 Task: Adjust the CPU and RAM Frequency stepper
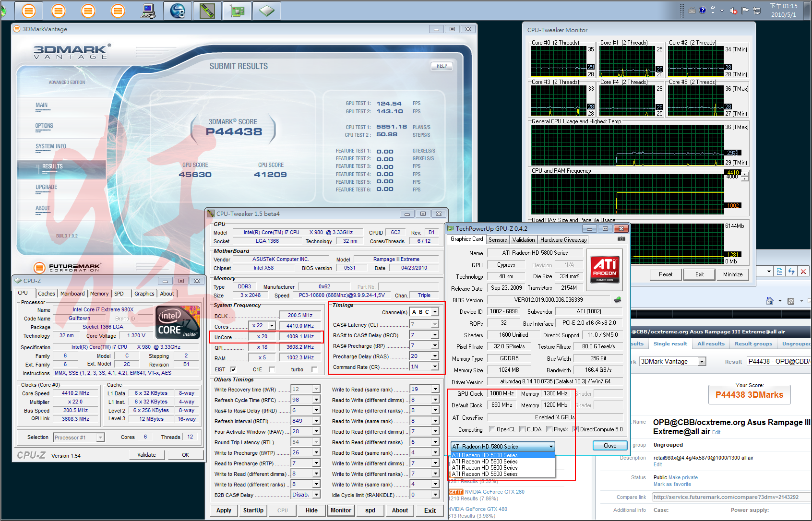pos(744,177)
